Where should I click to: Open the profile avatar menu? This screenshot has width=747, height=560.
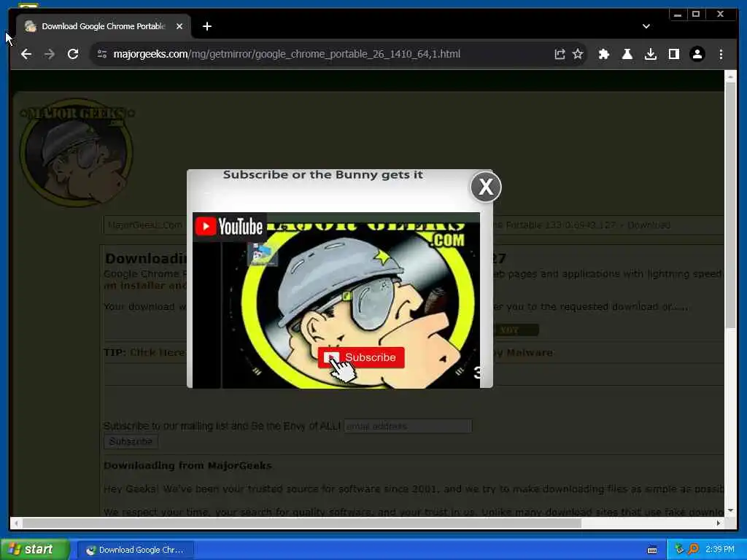[x=697, y=54]
